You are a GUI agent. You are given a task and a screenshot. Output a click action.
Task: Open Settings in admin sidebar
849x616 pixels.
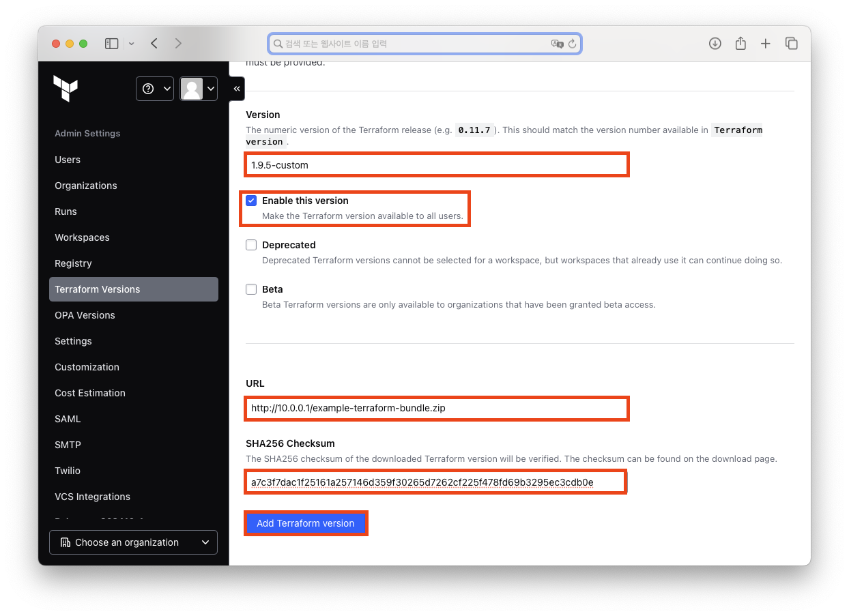click(x=73, y=341)
